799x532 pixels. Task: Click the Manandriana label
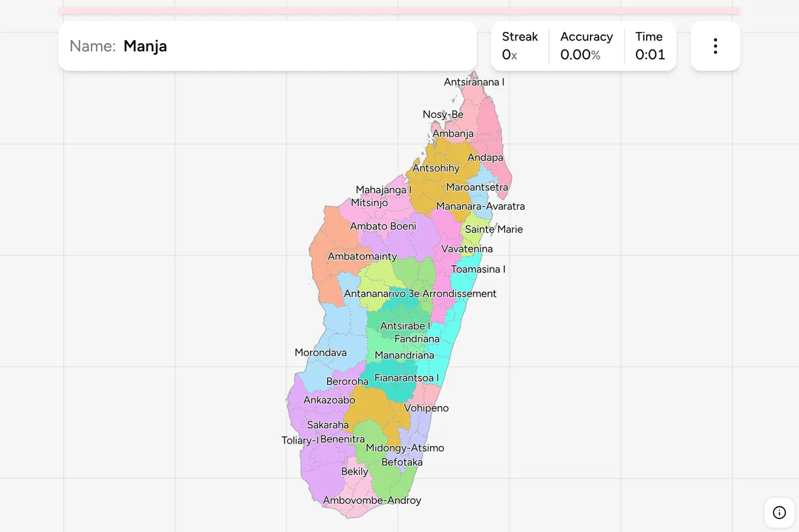click(x=404, y=355)
